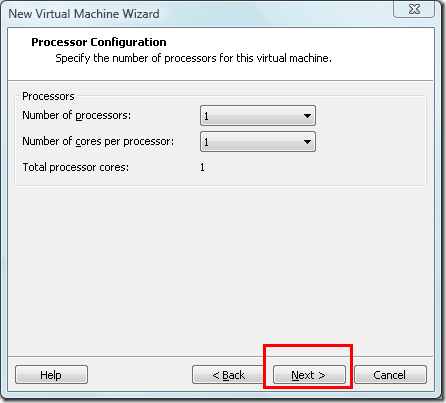The height and width of the screenshot is (403, 446).
Task: Open the Number of cores per processor dropdown
Action: tap(258, 142)
